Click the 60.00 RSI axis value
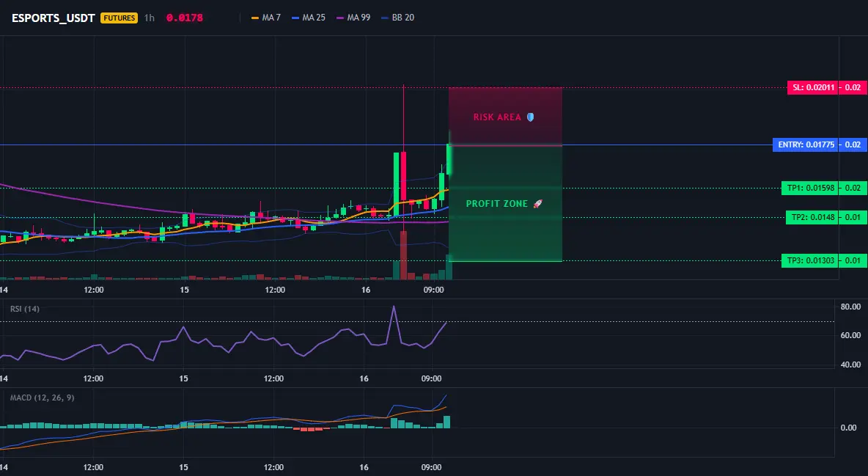The width and height of the screenshot is (868, 476). click(850, 335)
